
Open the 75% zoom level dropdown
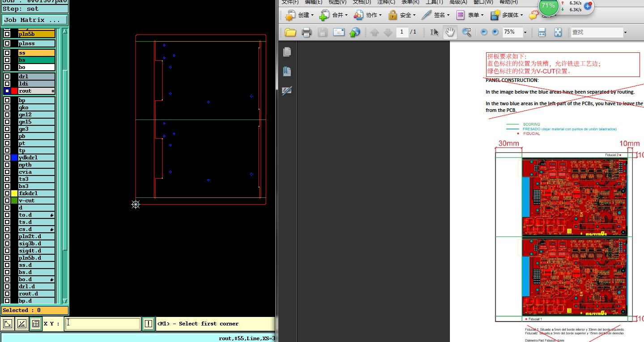(525, 32)
